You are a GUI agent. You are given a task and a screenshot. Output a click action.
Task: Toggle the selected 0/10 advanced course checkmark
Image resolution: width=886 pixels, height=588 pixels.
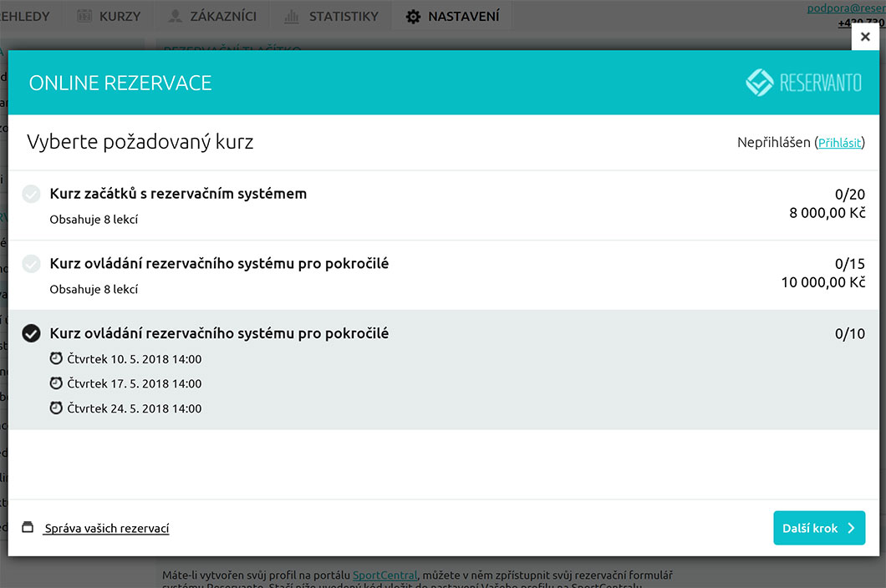tap(31, 334)
